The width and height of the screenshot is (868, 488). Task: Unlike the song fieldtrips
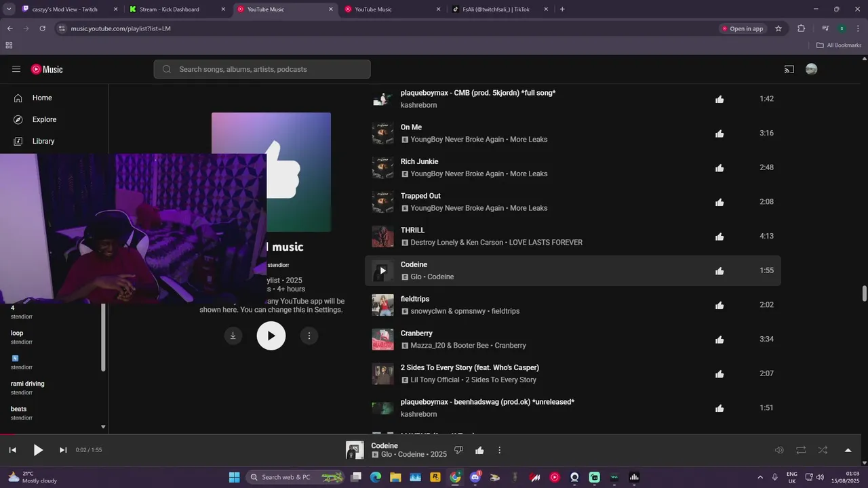click(719, 305)
